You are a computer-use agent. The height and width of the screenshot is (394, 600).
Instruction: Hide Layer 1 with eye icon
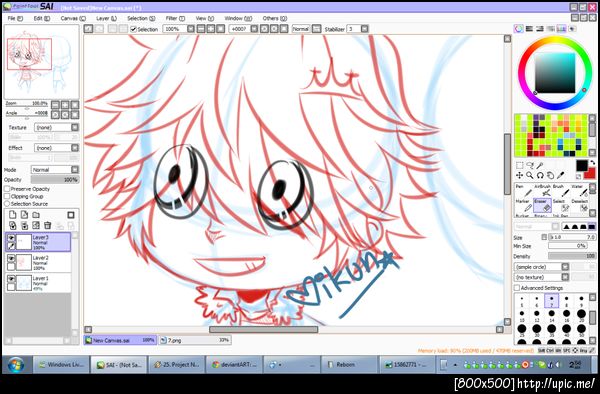pyautogui.click(x=11, y=279)
